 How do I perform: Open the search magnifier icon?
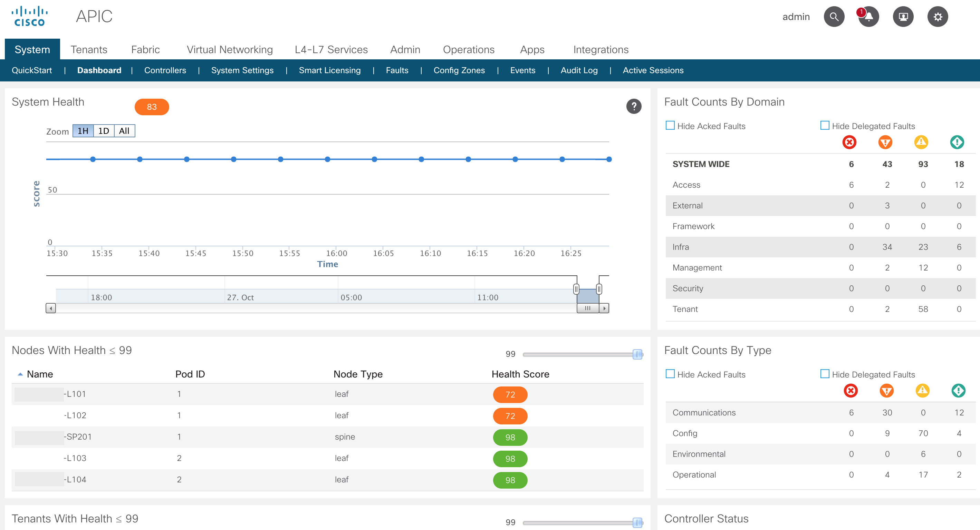click(x=834, y=17)
